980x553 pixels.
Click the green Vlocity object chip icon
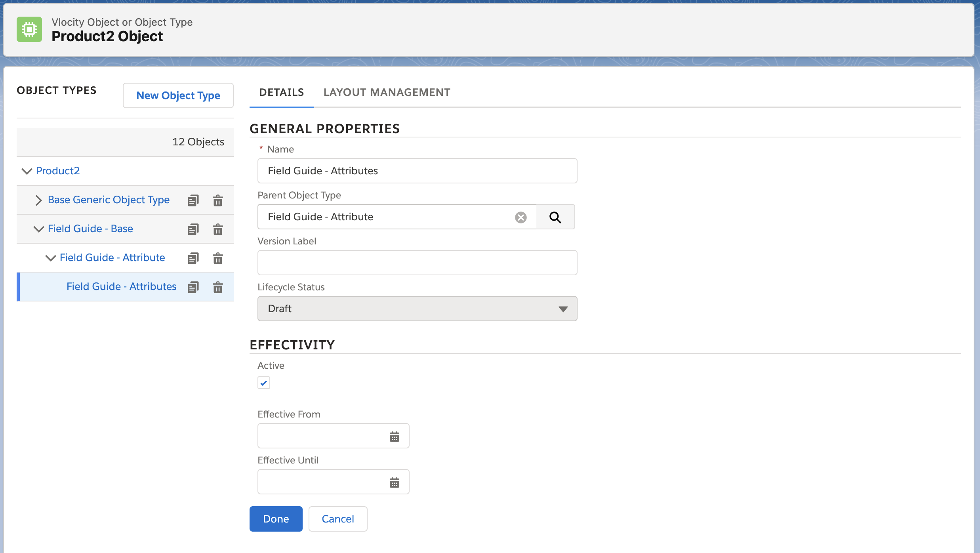tap(29, 29)
